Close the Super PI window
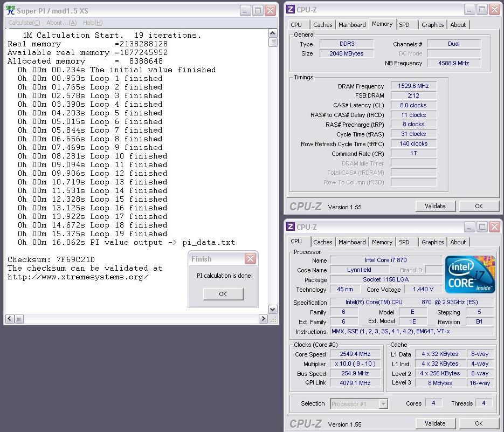The image size is (504, 432). [270, 11]
